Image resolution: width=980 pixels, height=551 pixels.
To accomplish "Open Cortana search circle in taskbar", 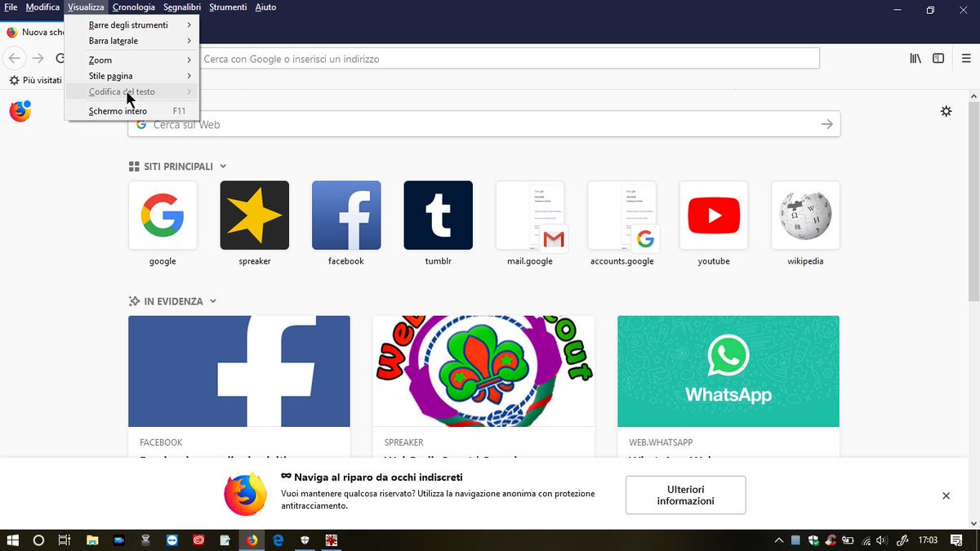I will click(38, 540).
